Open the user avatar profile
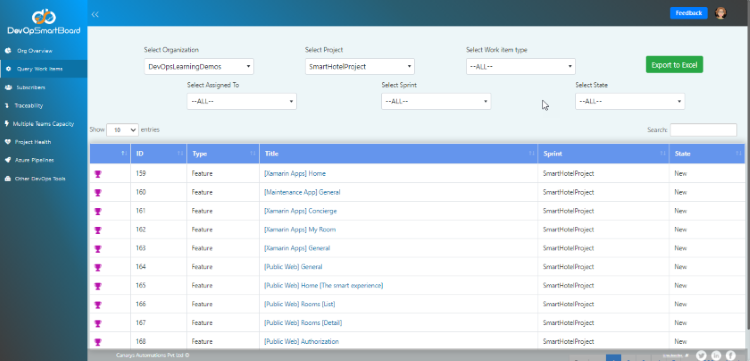Image resolution: width=750 pixels, height=361 pixels. click(x=720, y=13)
